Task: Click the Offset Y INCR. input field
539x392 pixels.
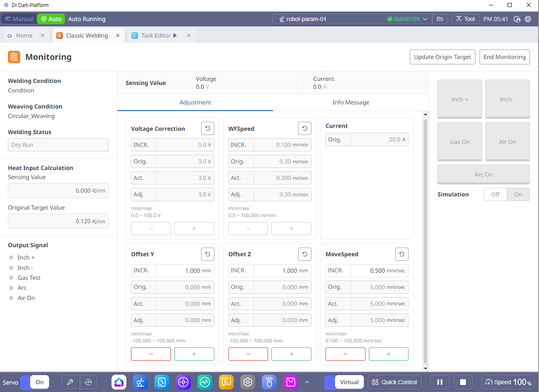Action: point(185,271)
